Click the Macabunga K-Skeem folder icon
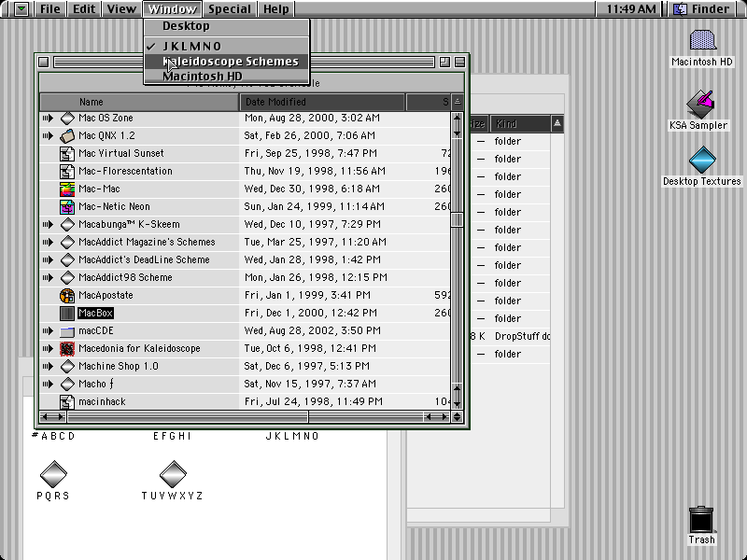Viewport: 747px width, 560px height. (67, 224)
